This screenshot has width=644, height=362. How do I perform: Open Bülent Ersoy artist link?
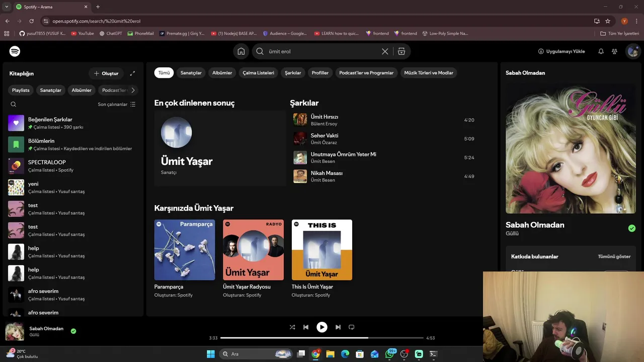[324, 124]
